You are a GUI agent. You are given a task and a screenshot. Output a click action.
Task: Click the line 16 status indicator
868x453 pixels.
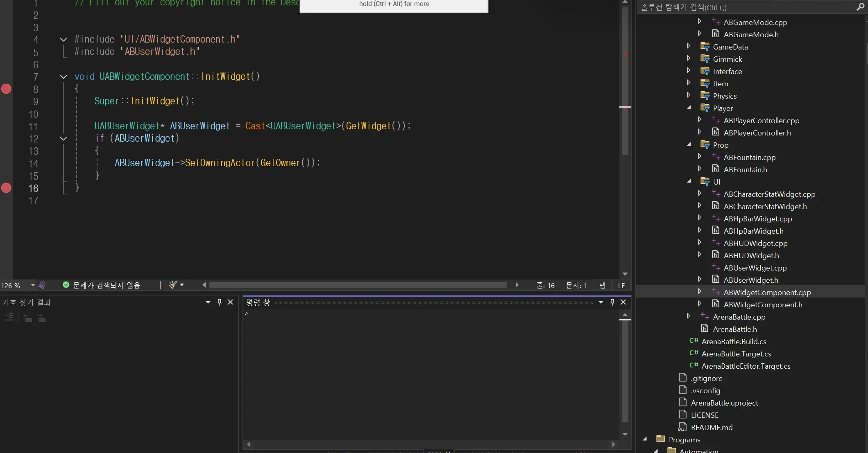pyautogui.click(x=546, y=286)
